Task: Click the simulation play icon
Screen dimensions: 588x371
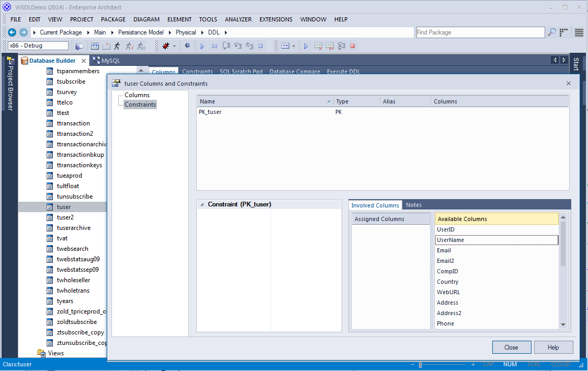Action: (306, 46)
